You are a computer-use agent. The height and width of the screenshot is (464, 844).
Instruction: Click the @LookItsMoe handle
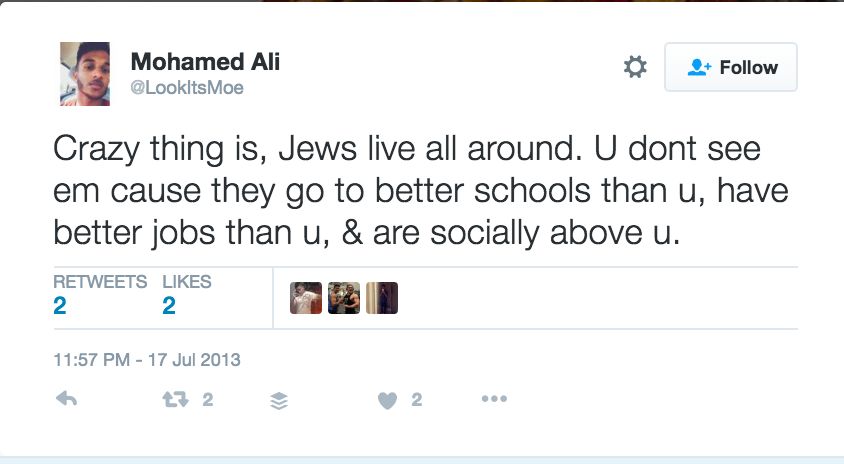coord(187,88)
